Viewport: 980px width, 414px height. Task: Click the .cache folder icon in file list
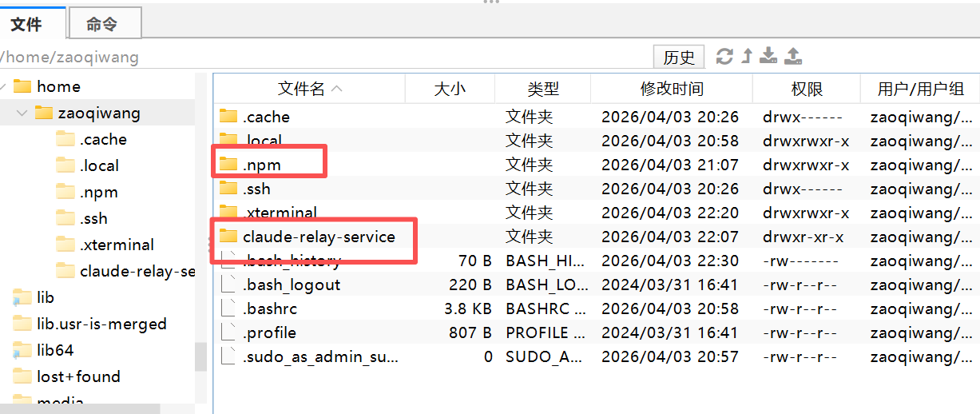(229, 117)
